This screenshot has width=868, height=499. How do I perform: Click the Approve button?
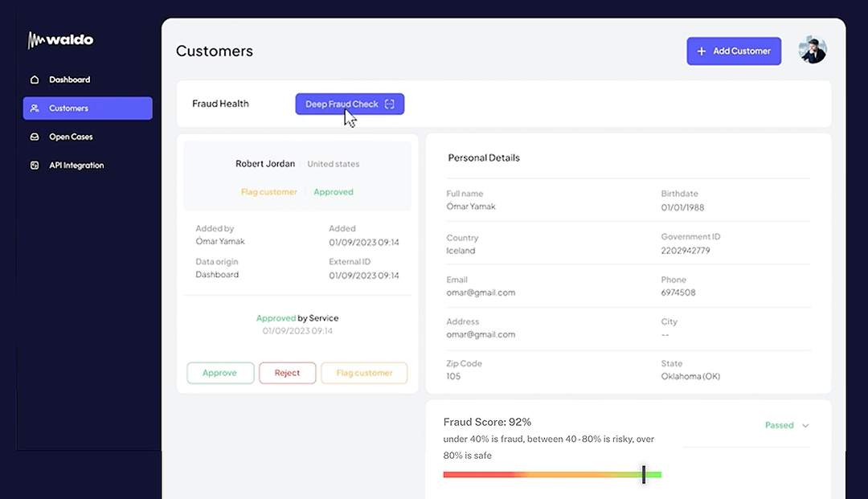pos(220,373)
